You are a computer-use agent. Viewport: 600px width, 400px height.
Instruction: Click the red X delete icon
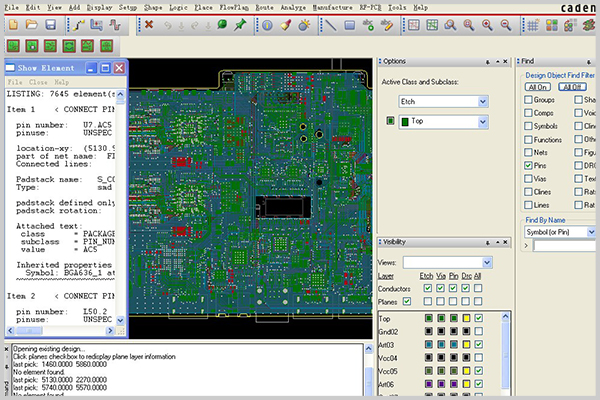click(x=149, y=24)
